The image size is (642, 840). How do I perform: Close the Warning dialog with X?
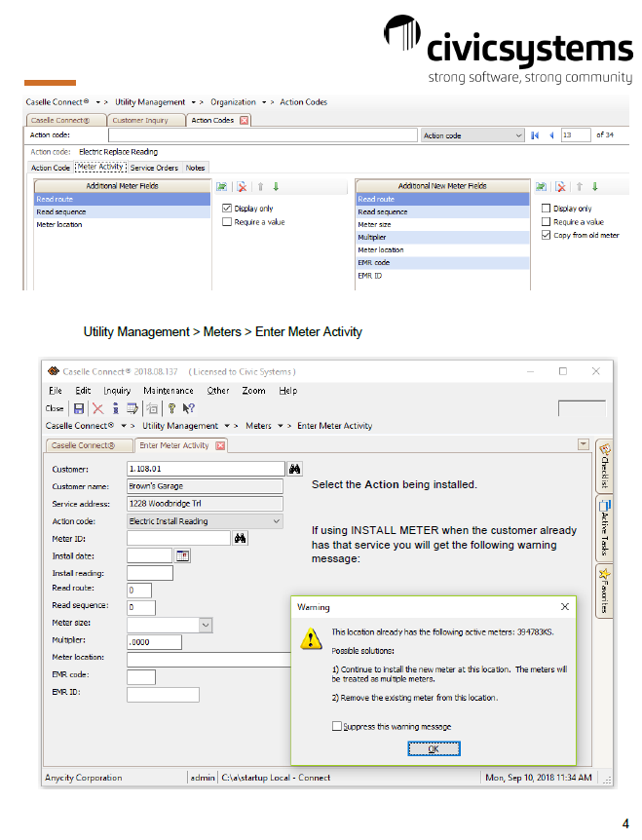[x=564, y=607]
